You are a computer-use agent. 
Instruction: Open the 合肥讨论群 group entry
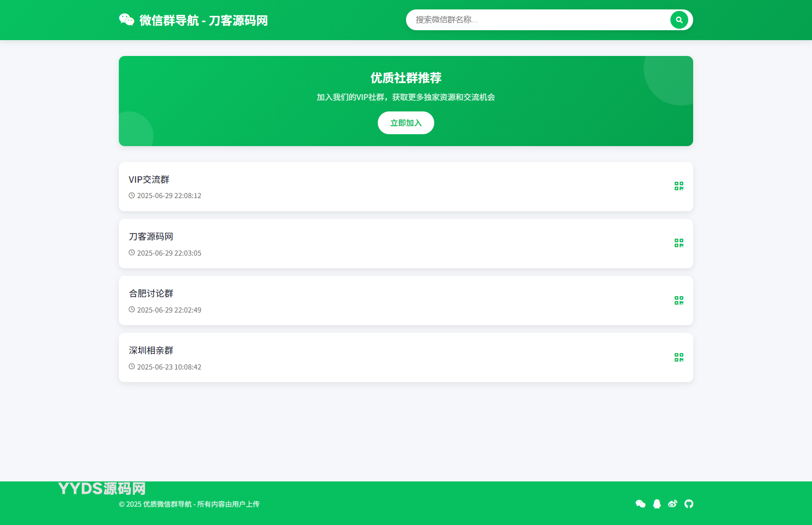[151, 293]
